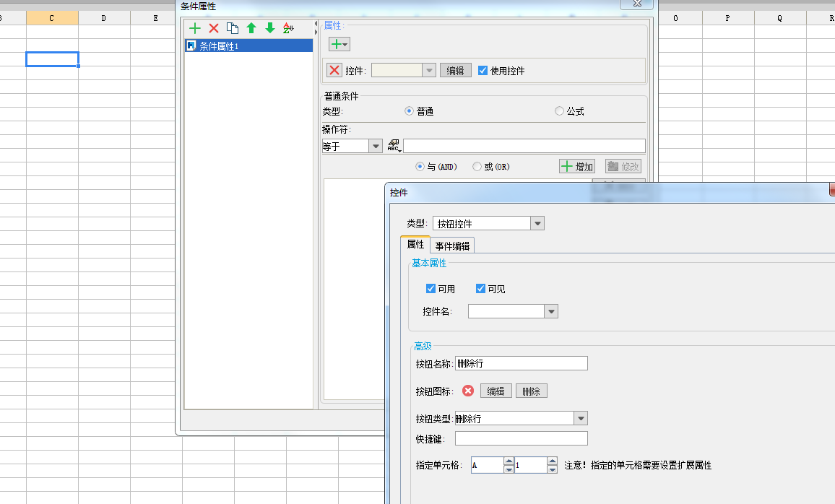The width and height of the screenshot is (835, 504).
Task: Select the 普通 type radio button
Action: 409,110
